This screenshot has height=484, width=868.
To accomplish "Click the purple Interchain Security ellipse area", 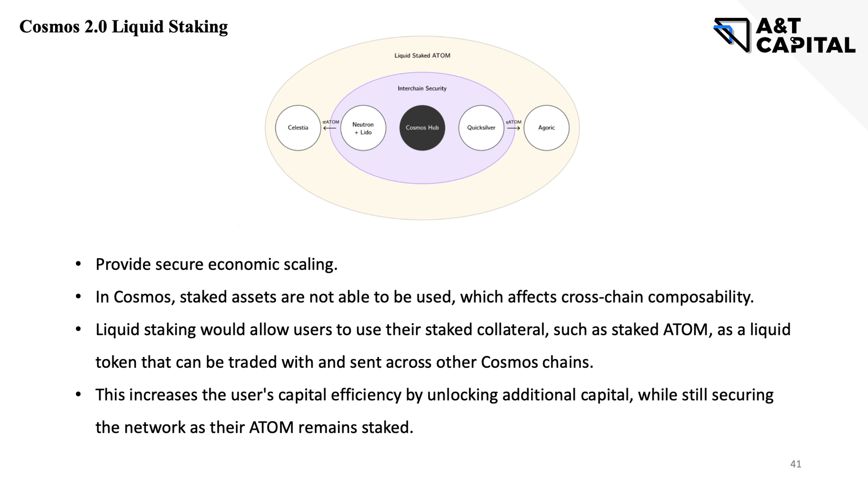I will click(422, 167).
